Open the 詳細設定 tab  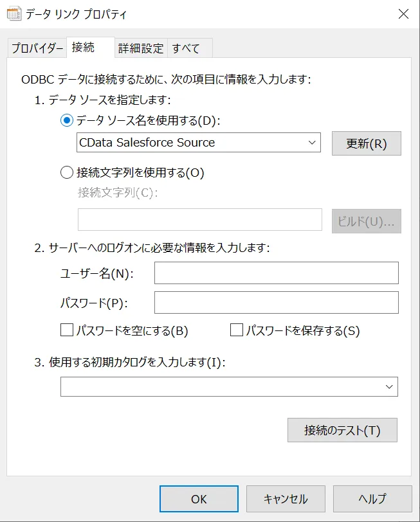coord(141,48)
